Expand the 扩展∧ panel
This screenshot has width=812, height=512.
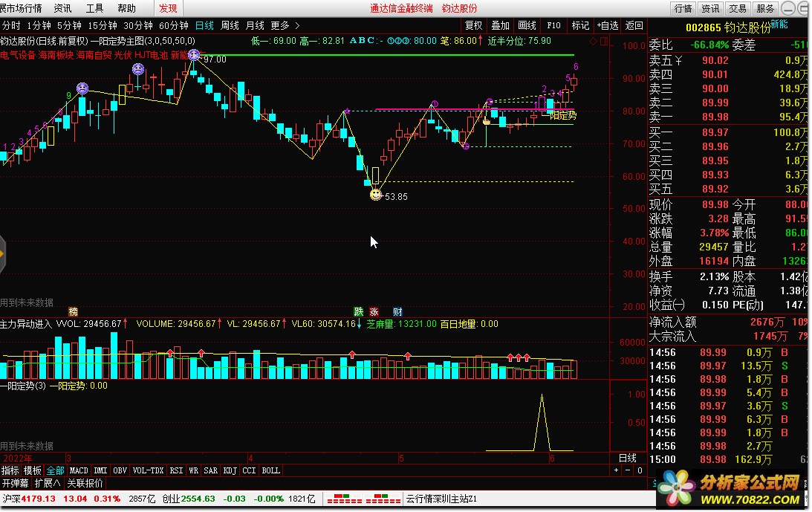coord(48,483)
